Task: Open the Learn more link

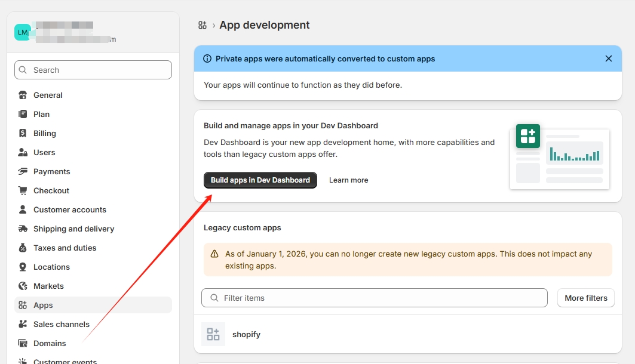Action: [348, 180]
